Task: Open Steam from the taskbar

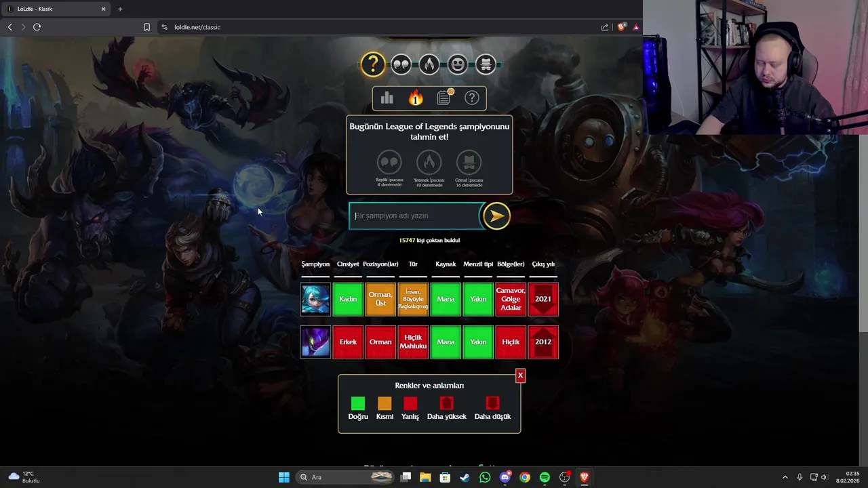Action: 465,477
